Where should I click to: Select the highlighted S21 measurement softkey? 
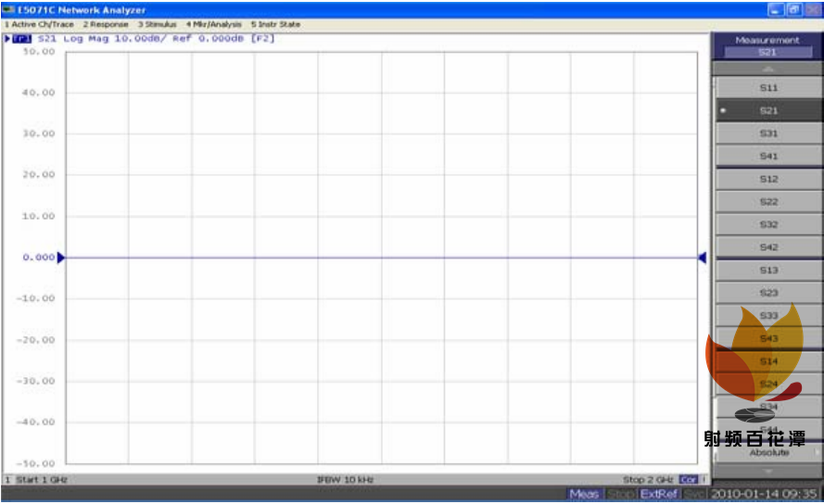pyautogui.click(x=768, y=110)
